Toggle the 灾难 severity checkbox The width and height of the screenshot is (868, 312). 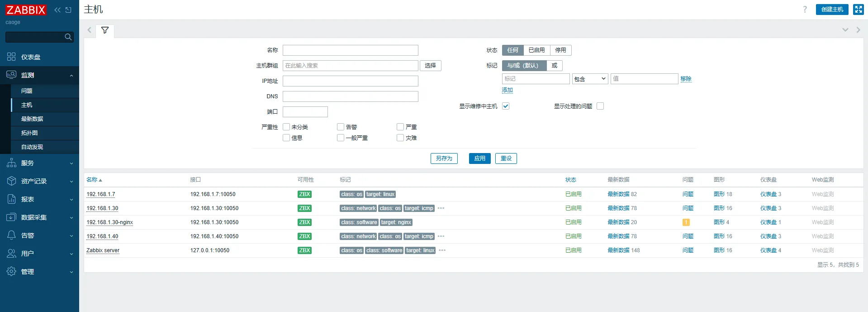(400, 138)
